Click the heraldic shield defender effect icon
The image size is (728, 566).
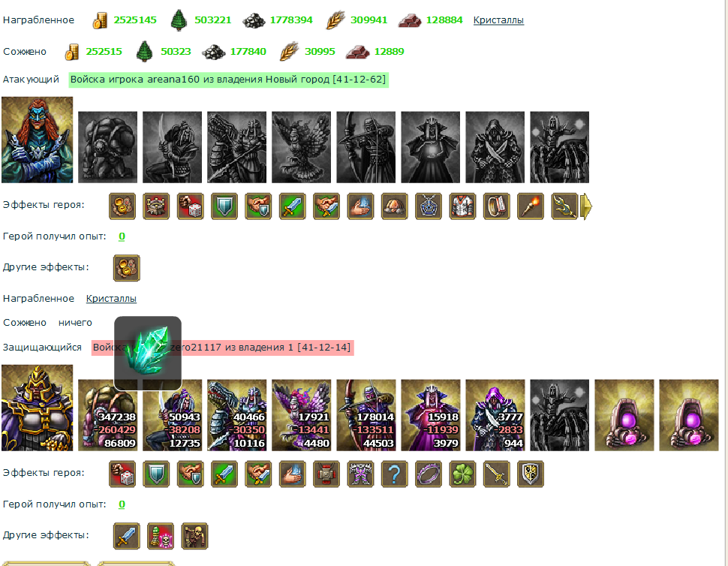pyautogui.click(x=531, y=474)
